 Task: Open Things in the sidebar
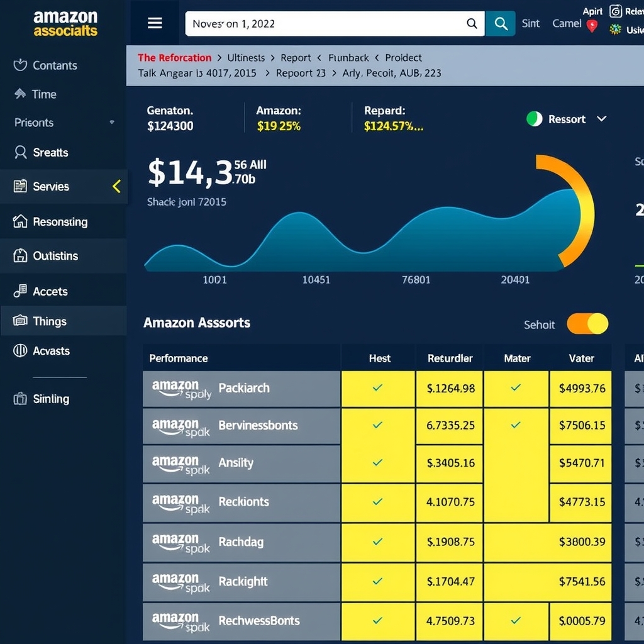pyautogui.click(x=50, y=321)
